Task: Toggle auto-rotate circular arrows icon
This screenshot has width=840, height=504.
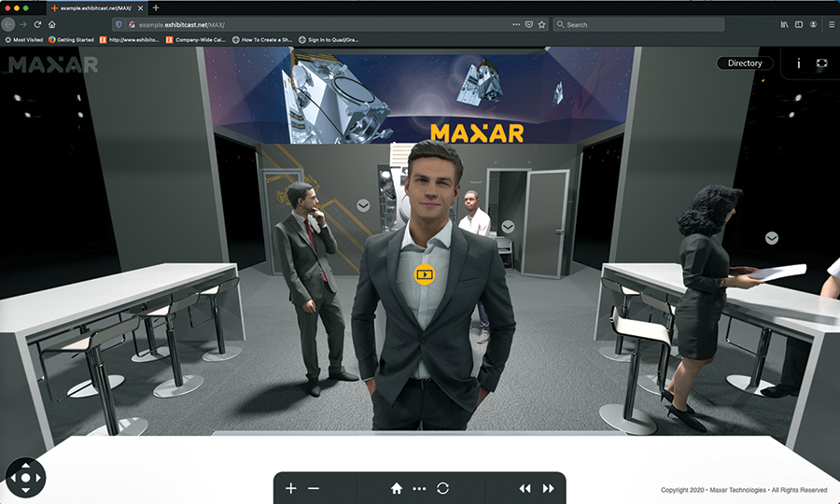Action: point(442,488)
